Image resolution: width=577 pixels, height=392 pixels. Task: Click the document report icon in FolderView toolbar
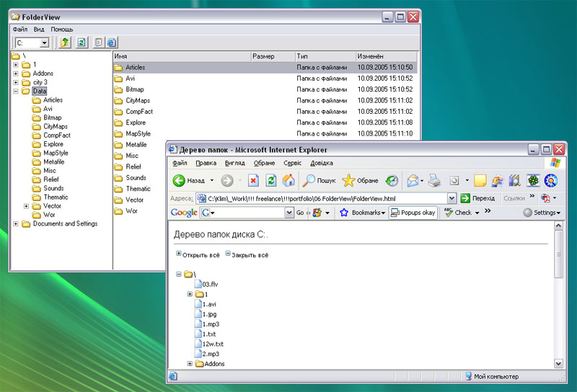coord(98,43)
